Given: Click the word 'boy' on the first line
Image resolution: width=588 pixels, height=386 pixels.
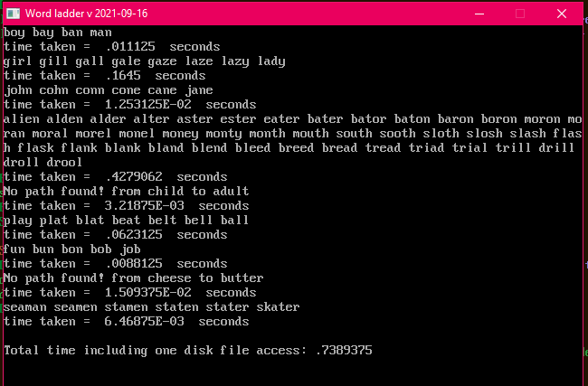Looking at the screenshot, I should 14,33.
